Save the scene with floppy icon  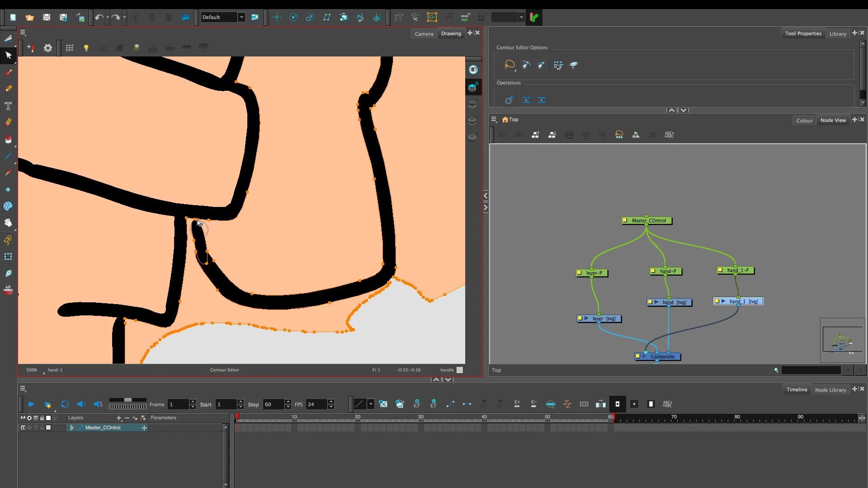click(x=47, y=17)
